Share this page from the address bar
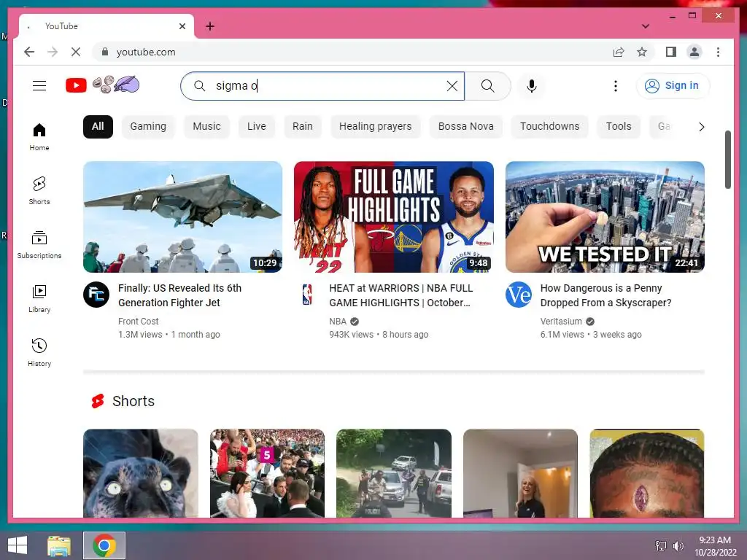 click(619, 52)
